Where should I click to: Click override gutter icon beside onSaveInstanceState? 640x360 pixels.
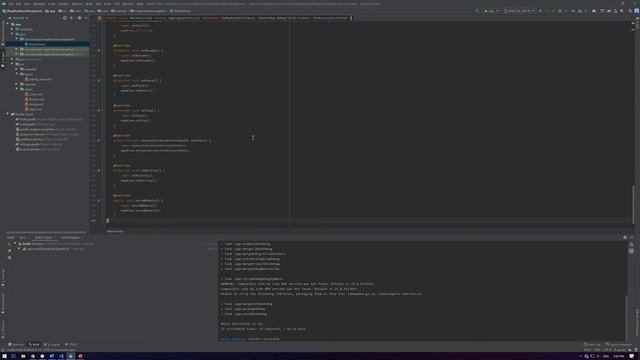99,140
